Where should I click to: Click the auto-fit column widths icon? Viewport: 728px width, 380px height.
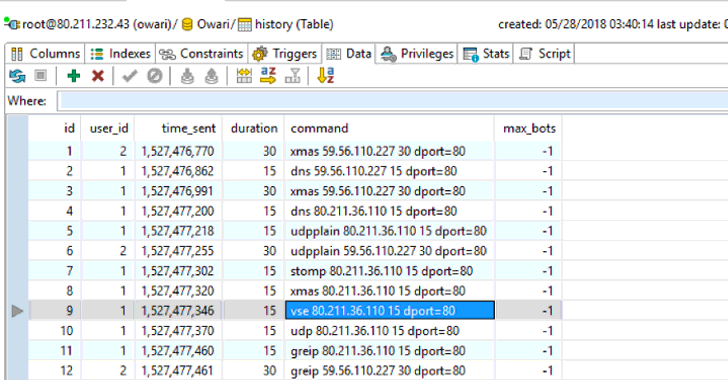click(x=244, y=76)
